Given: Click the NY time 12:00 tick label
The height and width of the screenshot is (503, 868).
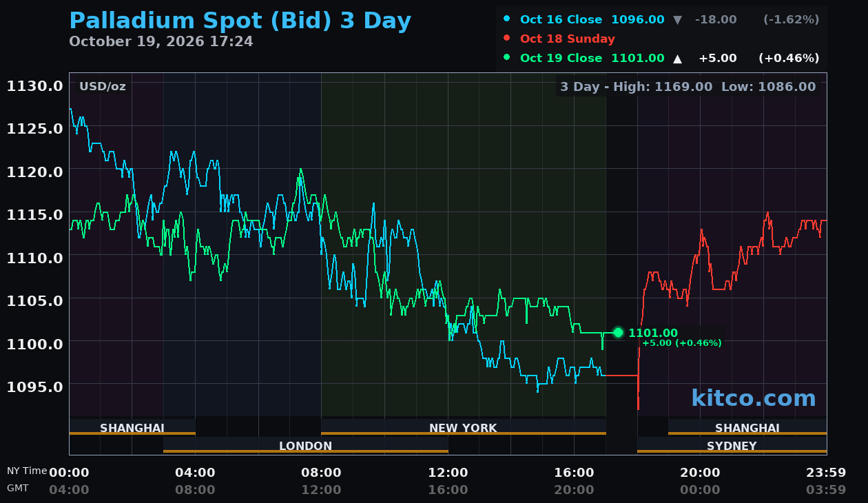Looking at the screenshot, I should (x=448, y=473).
